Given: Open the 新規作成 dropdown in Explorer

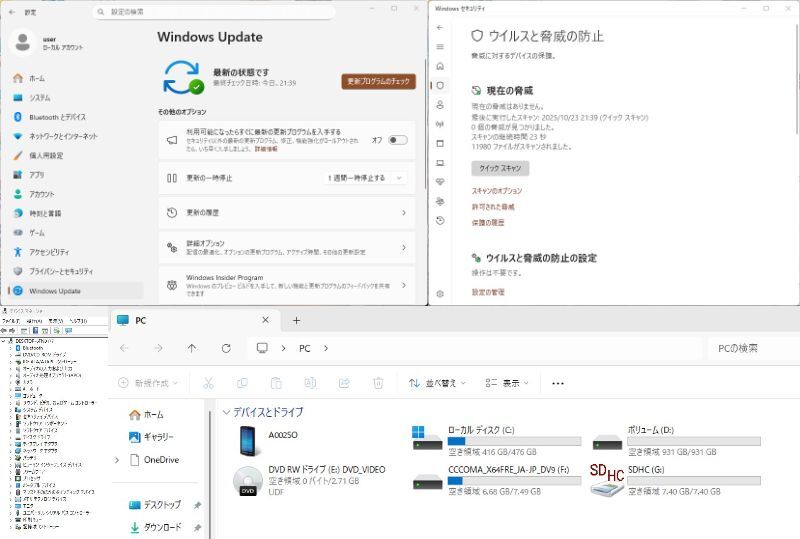Looking at the screenshot, I should coord(148,383).
